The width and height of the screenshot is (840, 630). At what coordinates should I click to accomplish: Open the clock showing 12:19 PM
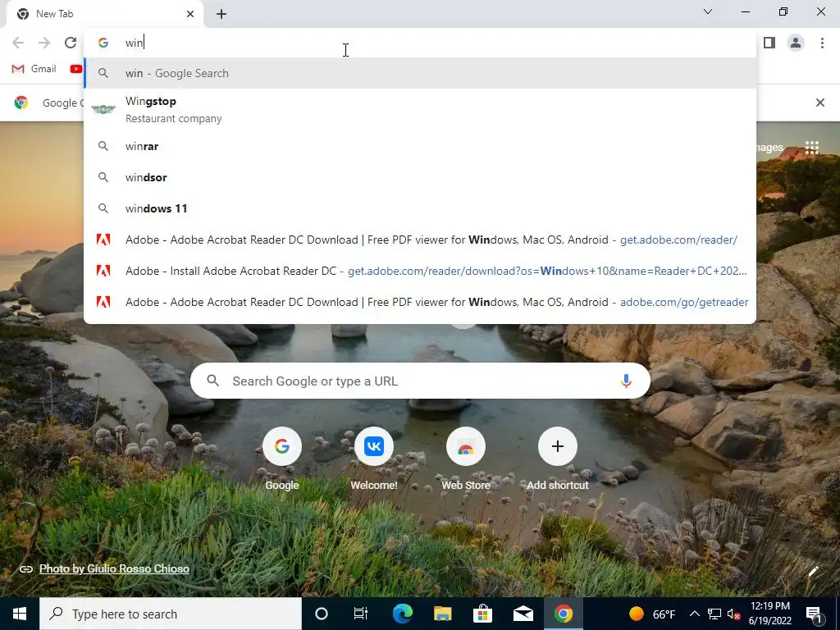(770, 614)
